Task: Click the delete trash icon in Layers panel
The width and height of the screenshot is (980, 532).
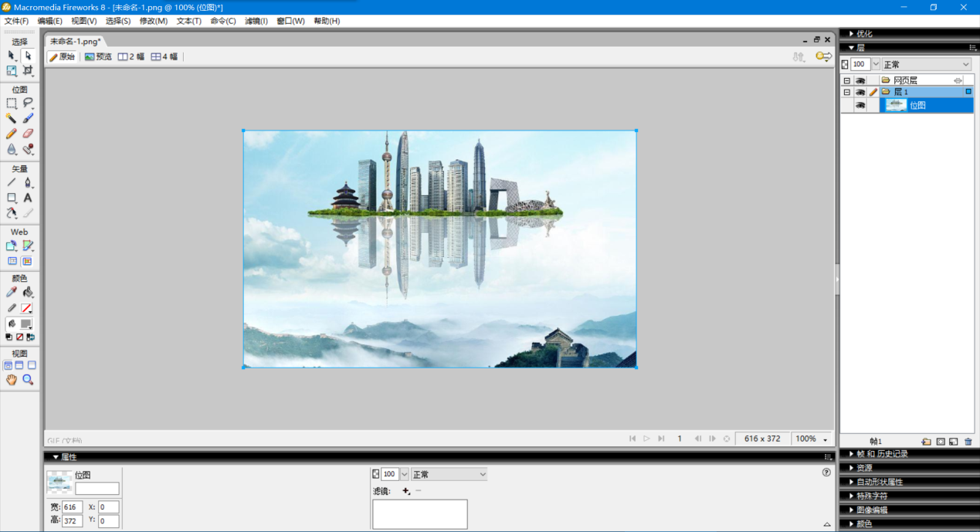Action: [968, 442]
